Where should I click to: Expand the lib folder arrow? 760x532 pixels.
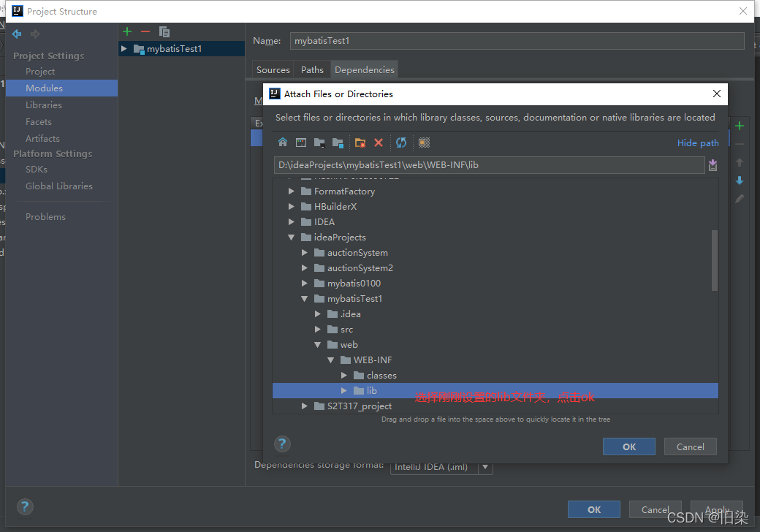pos(343,390)
